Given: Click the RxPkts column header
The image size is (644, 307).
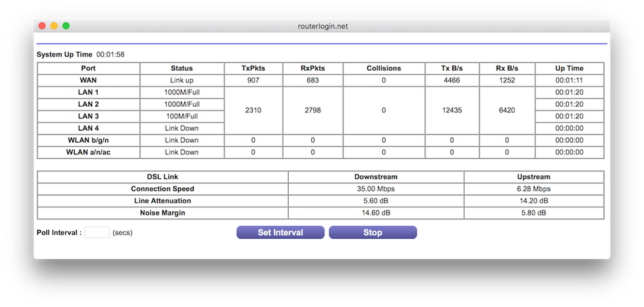Looking at the screenshot, I should [313, 68].
